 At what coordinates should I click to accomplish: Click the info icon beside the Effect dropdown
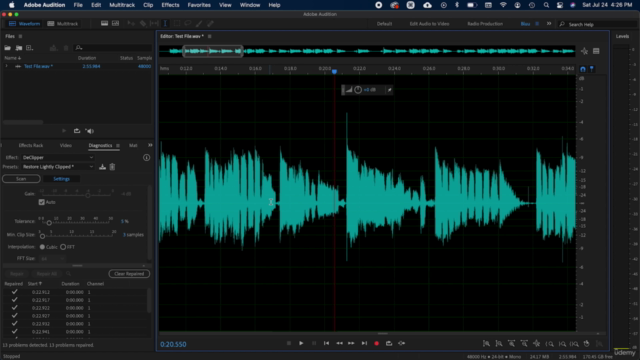(147, 158)
